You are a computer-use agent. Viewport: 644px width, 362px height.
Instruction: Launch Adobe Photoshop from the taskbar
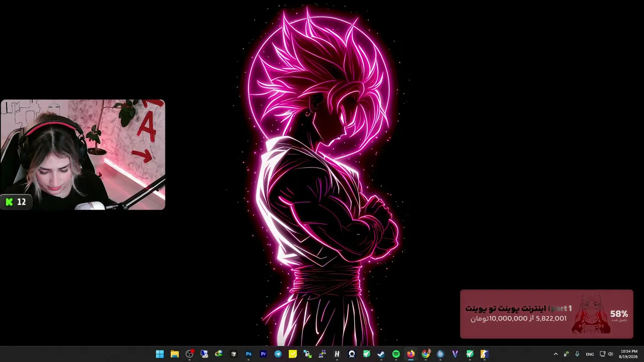pyautogui.click(x=249, y=354)
